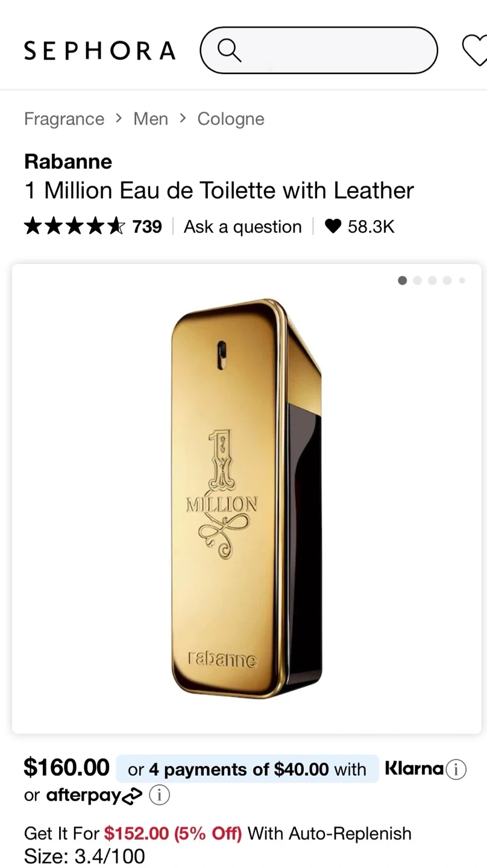Screen dimensions: 487x868
Task: Click the heart icon beside 58.3K
Action: pos(333,227)
